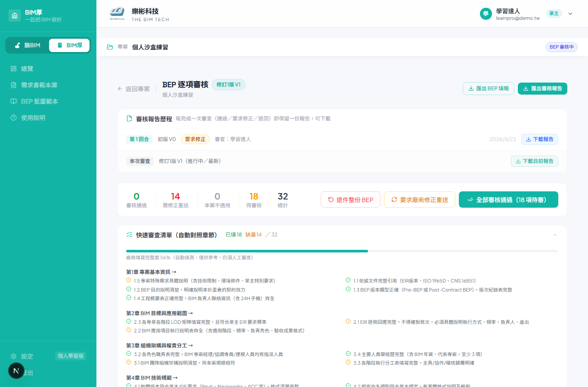Click 匯出 BEP 填報 button
Image resolution: width=588 pixels, height=387 pixels.
[x=489, y=89]
